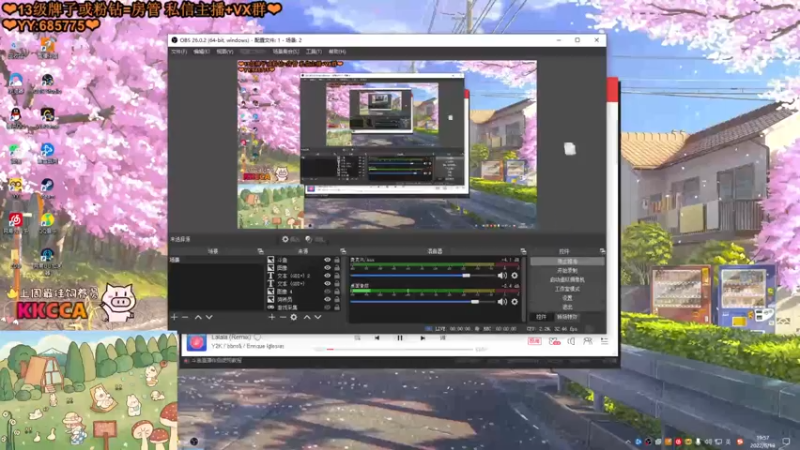Open the 编辑(E) menu in OBS
This screenshot has height=450, width=800.
click(202, 52)
